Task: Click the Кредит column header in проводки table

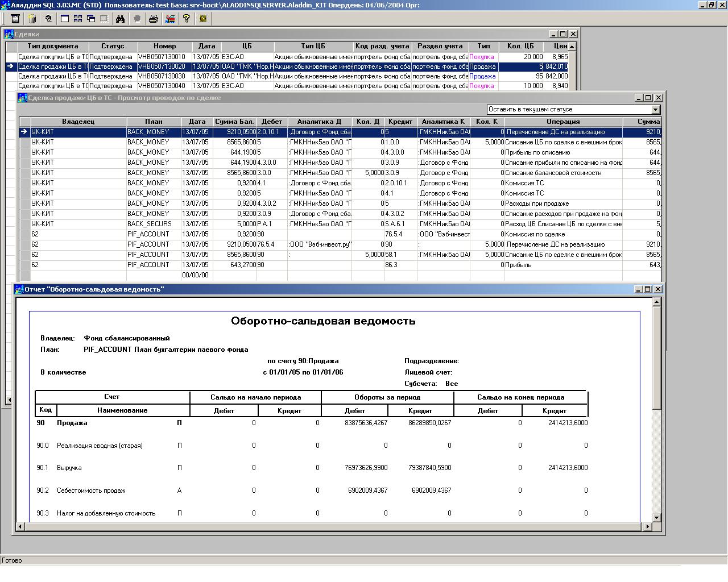Action: click(x=400, y=122)
